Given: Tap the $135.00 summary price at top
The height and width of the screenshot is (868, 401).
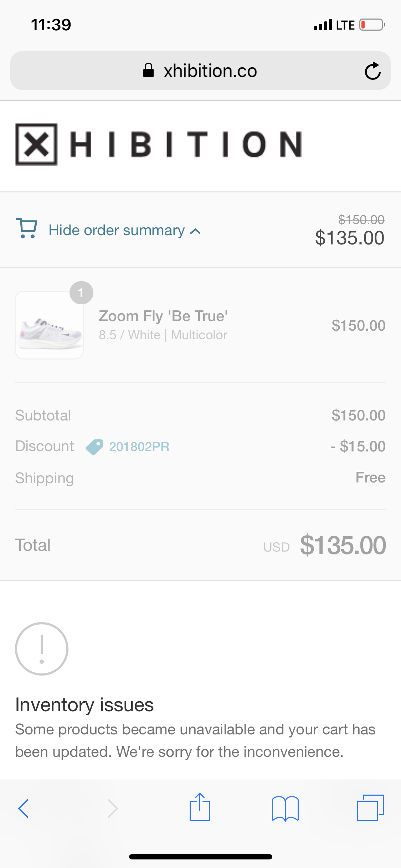Looking at the screenshot, I should [x=349, y=238].
